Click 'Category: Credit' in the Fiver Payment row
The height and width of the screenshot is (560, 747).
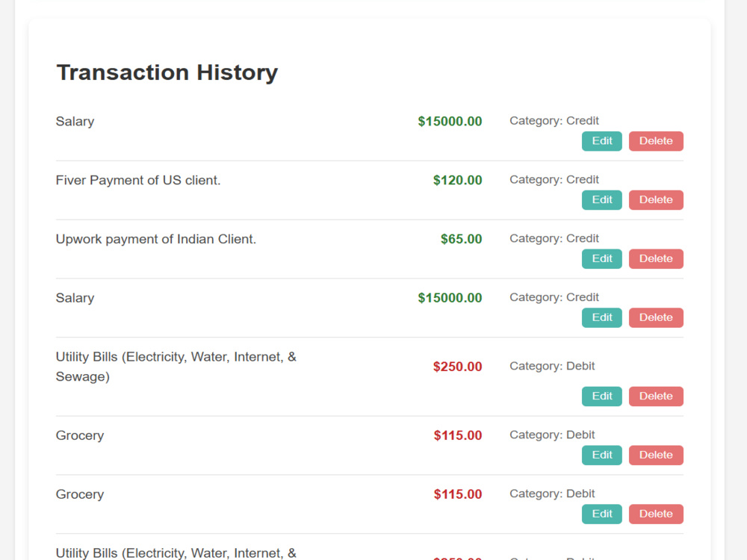pyautogui.click(x=554, y=179)
